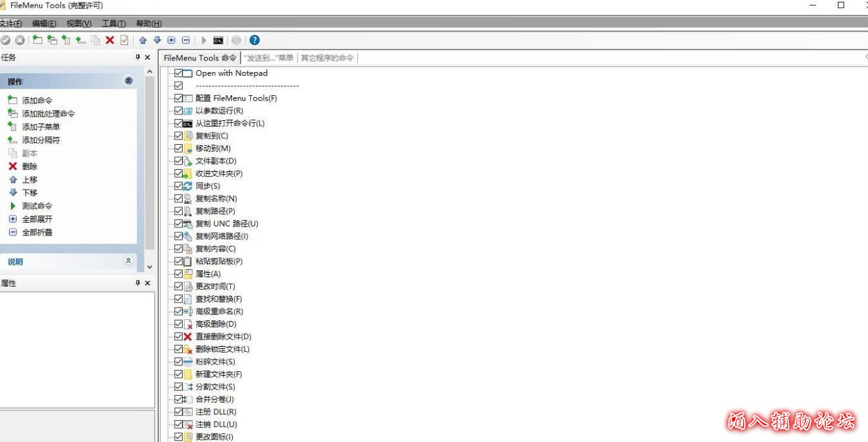Switch to the "发送到..."菜单 tab

(x=268, y=58)
